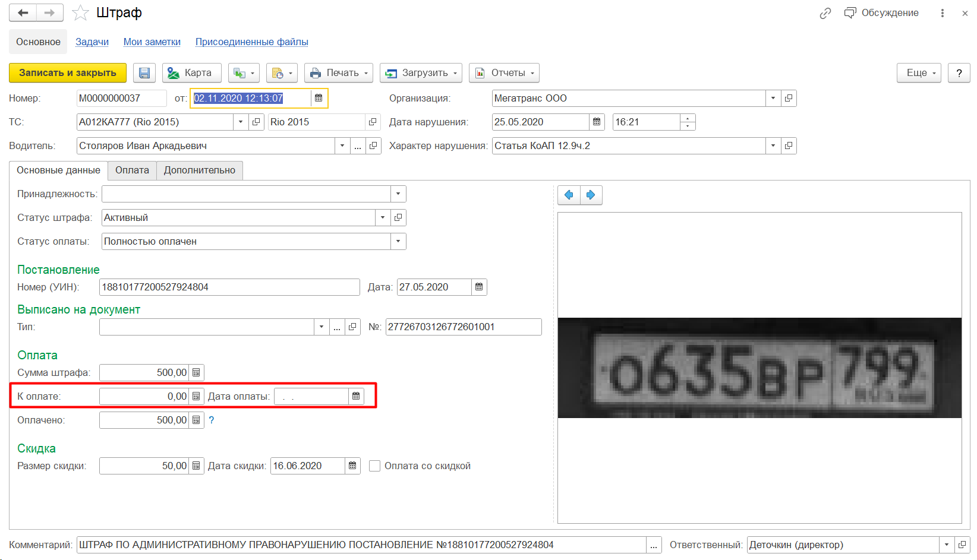Viewport: 977px width, 560px height.
Task: Switch to Основные данные tab
Action: tap(58, 170)
